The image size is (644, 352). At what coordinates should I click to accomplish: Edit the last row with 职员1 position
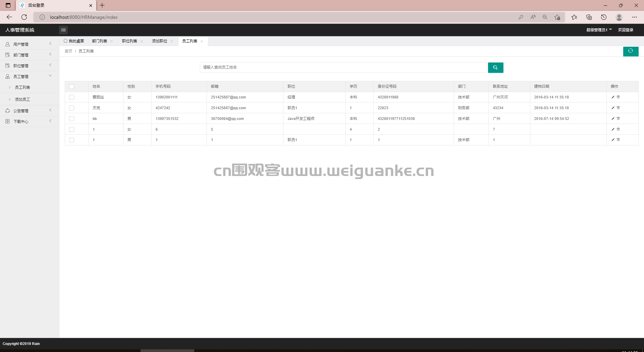pyautogui.click(x=613, y=140)
